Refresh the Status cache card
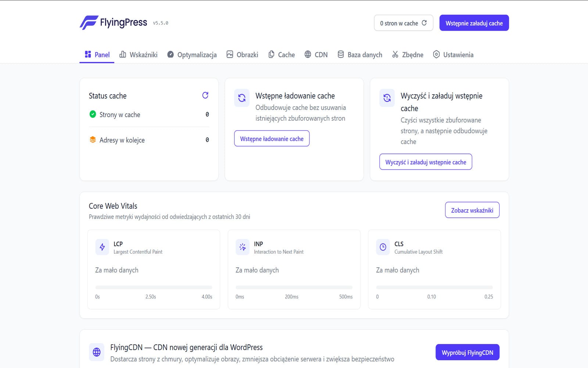Viewport: 588px width, 368px height. tap(205, 95)
